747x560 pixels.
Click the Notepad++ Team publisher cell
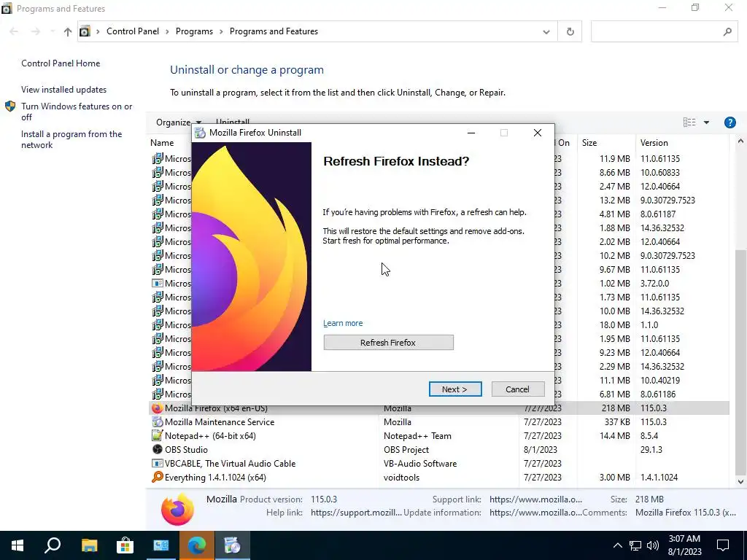pos(417,436)
